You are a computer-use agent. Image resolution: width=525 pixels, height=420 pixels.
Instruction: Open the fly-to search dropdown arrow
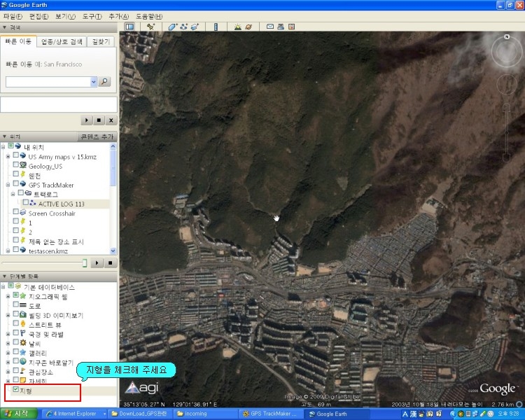tap(93, 82)
